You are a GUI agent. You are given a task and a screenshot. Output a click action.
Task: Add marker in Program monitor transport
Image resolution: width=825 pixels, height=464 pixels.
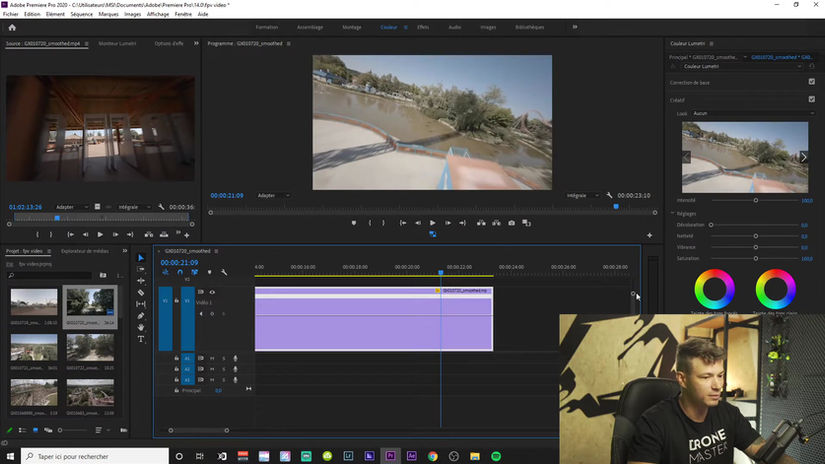click(354, 223)
